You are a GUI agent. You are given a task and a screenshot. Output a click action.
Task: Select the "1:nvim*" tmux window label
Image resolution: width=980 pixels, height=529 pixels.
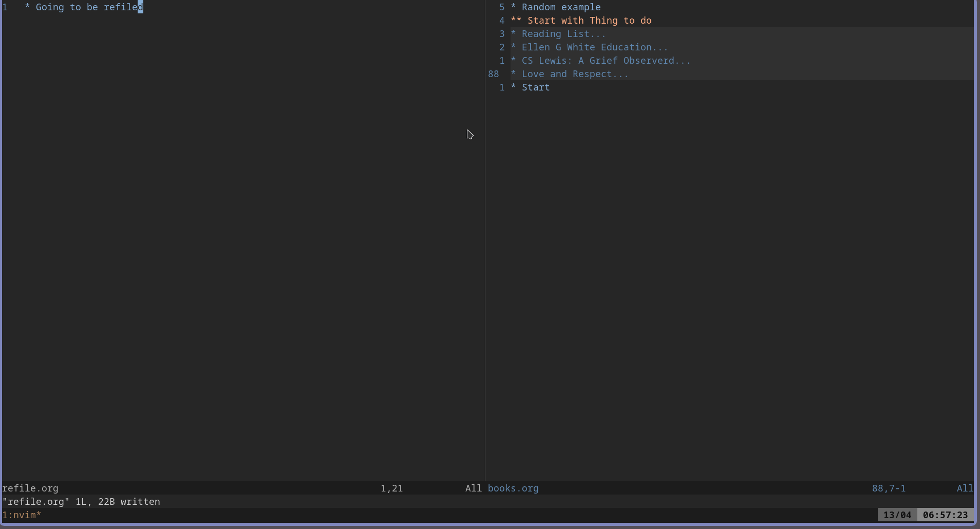pos(22,515)
